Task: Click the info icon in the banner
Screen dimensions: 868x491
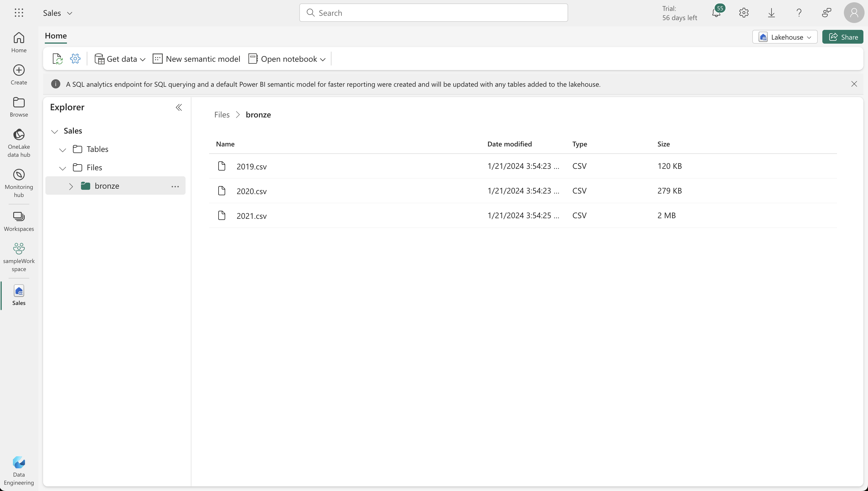Action: click(56, 84)
